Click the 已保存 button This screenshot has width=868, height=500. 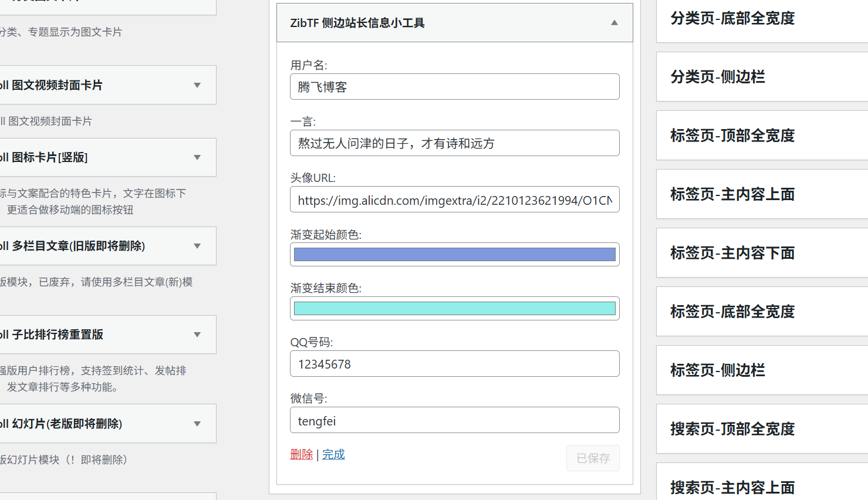click(593, 458)
